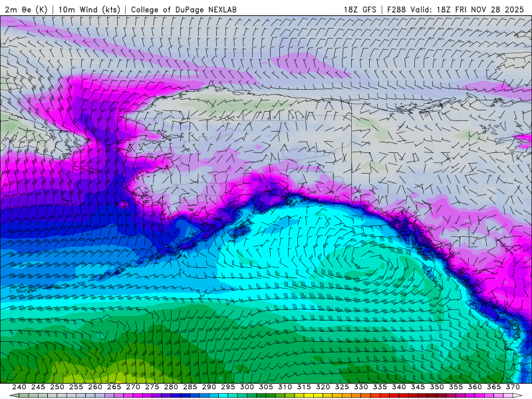Click the 240 value on the color scale

[19, 387]
